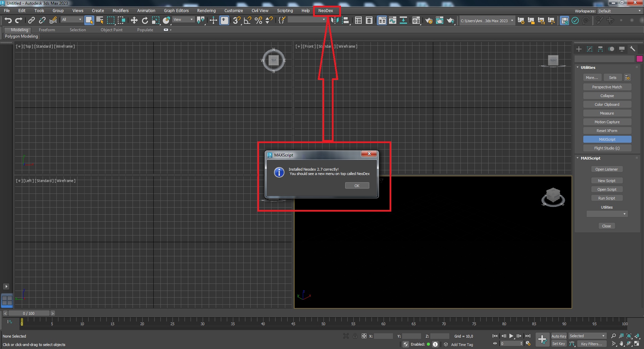Open the Curve Editor icon
The image size is (644, 349).
(393, 20)
